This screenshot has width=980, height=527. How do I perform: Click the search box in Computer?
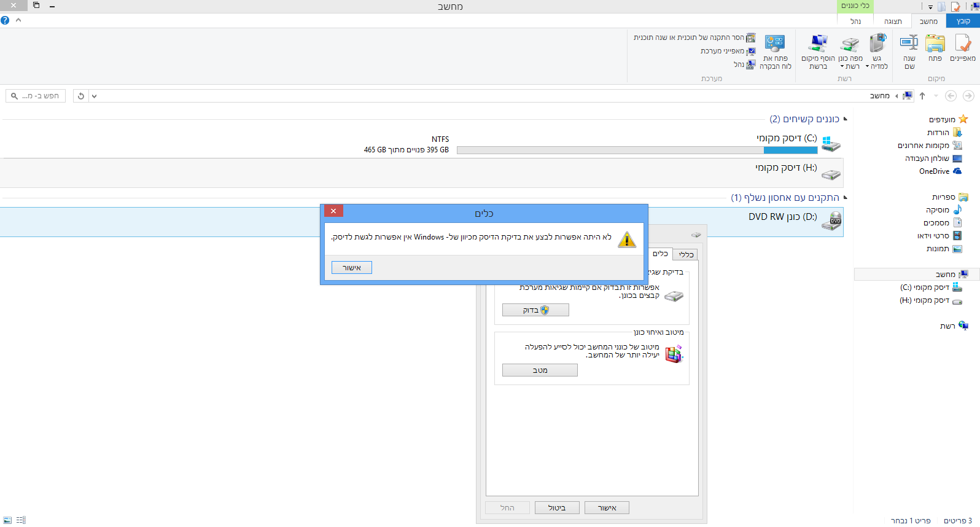point(36,96)
